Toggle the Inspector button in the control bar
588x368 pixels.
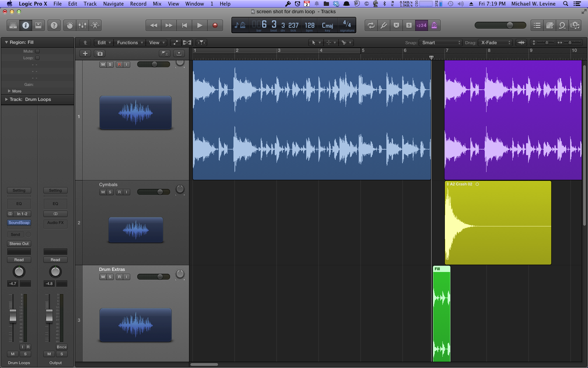(x=26, y=25)
